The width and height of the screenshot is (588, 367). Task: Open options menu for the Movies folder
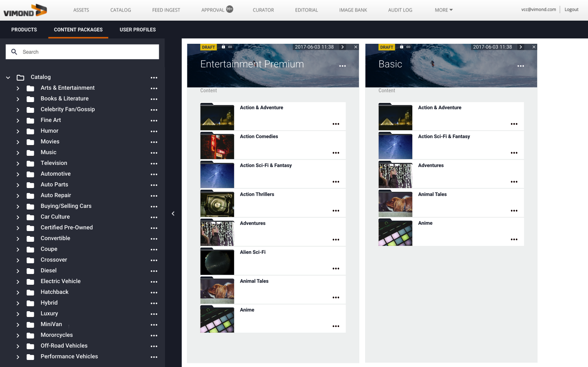154,142
